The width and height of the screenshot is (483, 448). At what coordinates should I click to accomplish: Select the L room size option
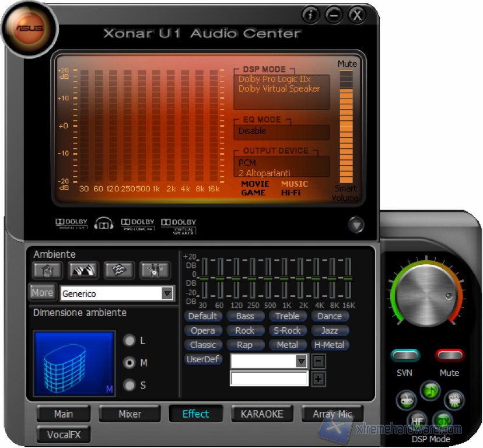[129, 340]
